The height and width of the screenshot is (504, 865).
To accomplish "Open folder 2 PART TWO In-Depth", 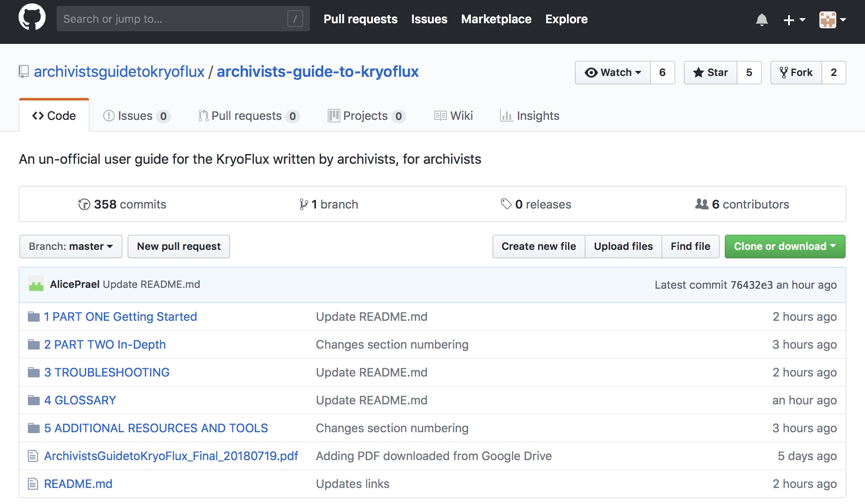I will pos(105,344).
